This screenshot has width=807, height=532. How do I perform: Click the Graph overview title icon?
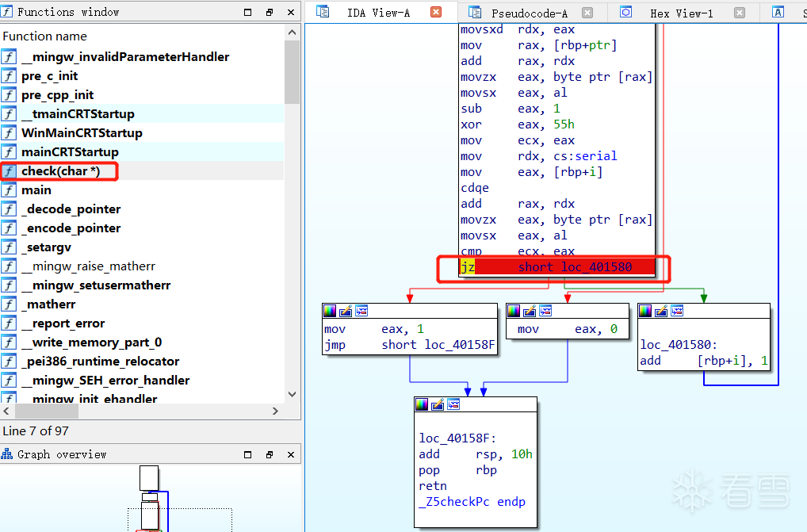point(6,454)
